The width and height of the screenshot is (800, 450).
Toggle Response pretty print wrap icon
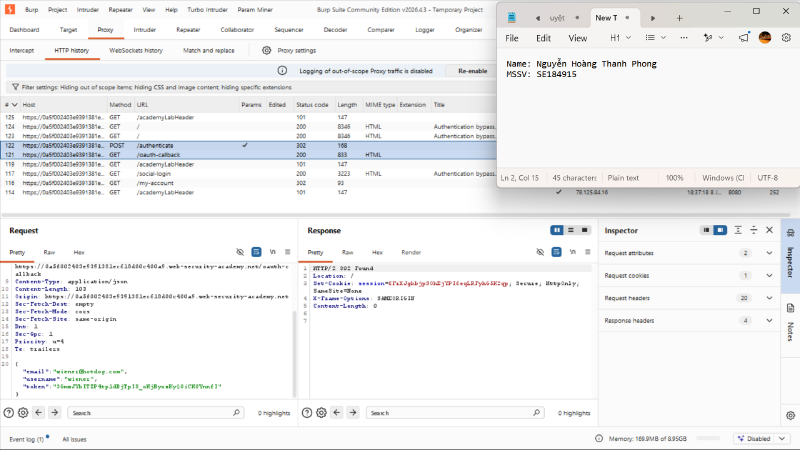point(556,252)
